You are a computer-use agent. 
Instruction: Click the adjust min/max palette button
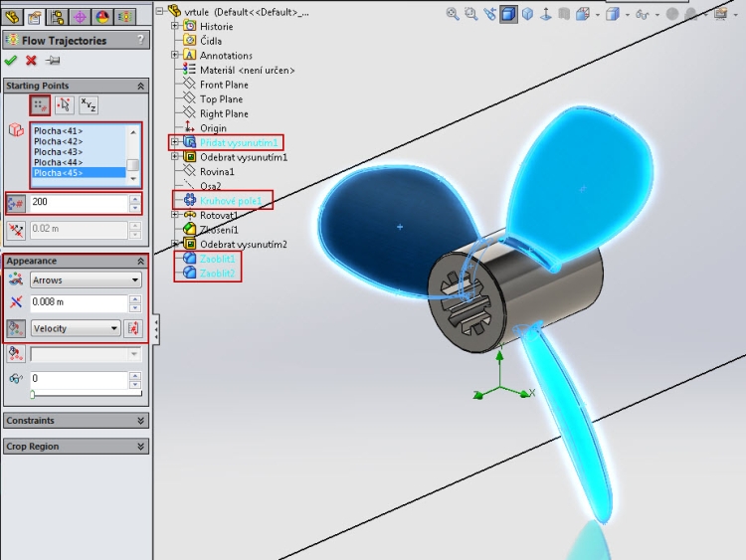133,328
